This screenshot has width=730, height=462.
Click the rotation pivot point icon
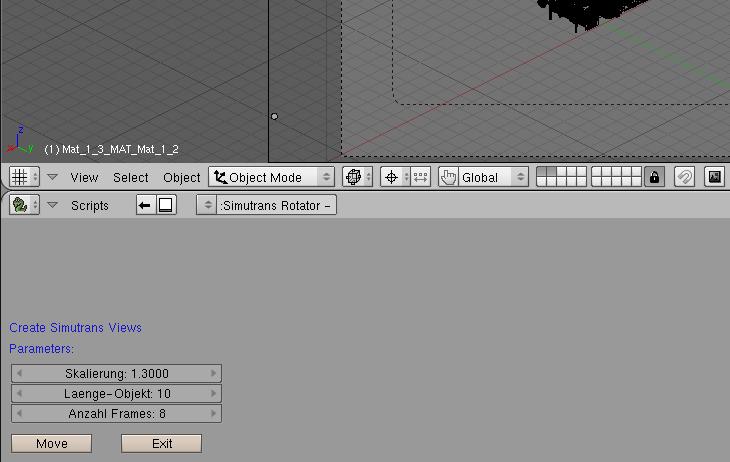[x=392, y=177]
